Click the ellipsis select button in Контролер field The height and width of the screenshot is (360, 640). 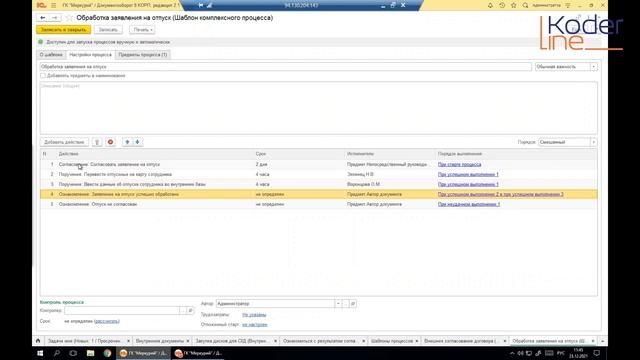(182, 311)
